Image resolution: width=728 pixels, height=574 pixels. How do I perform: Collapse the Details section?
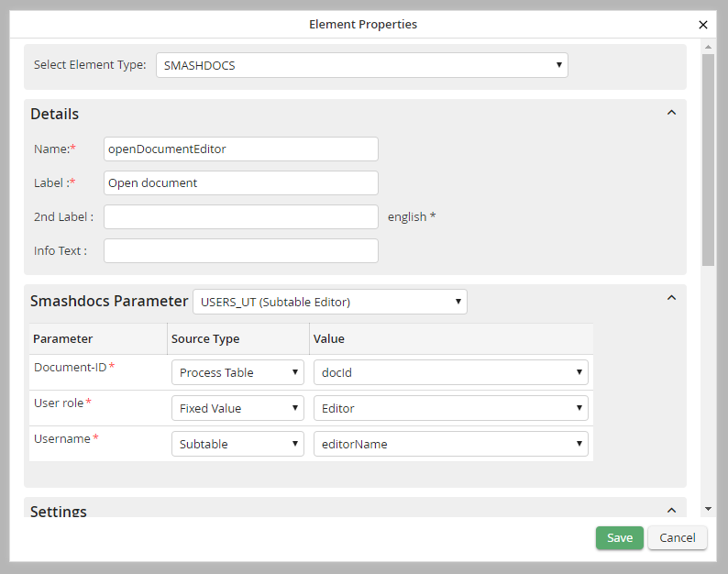[671, 113]
